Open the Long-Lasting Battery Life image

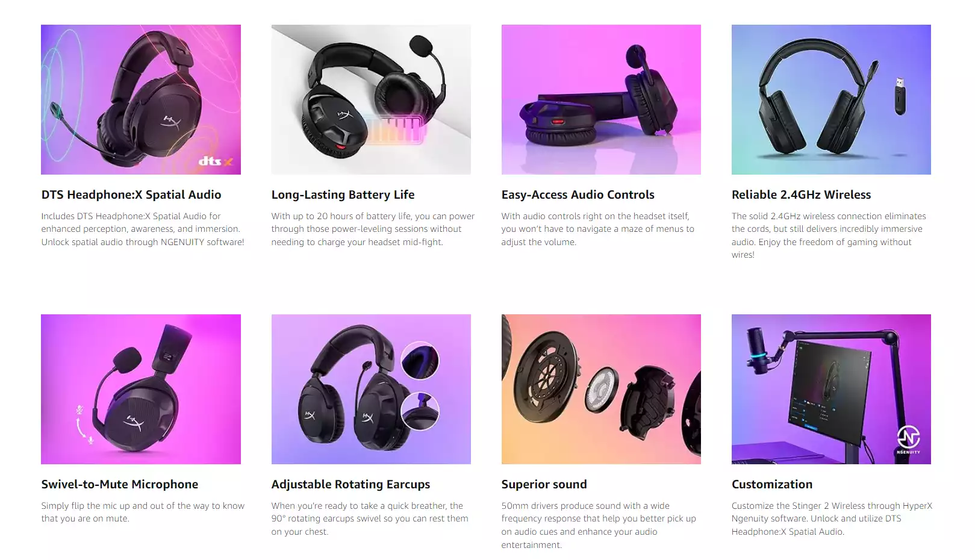371,99
